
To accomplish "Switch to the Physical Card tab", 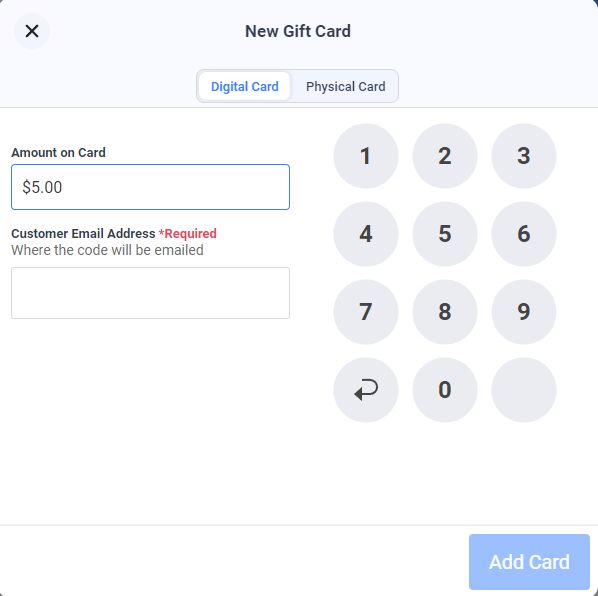I will 346,86.
